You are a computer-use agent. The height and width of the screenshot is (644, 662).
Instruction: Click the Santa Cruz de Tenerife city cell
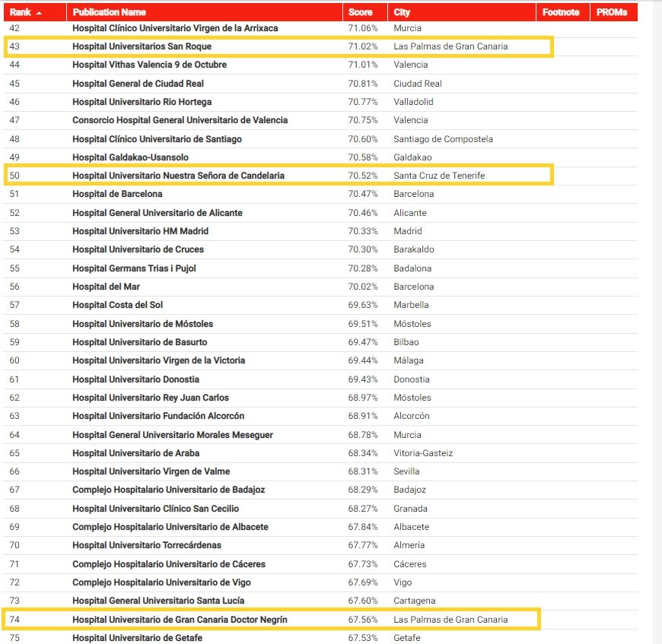pyautogui.click(x=439, y=176)
